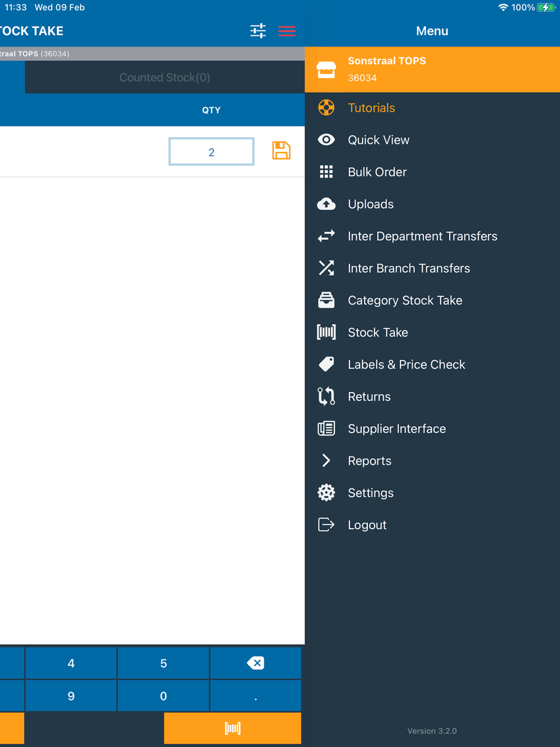
Task: Expand the Reports chevron
Action: coord(326,460)
